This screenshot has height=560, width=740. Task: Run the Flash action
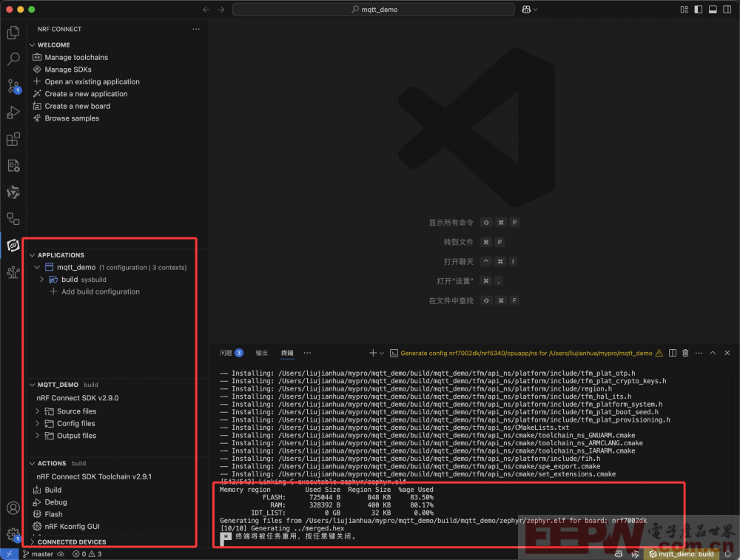pos(53,515)
